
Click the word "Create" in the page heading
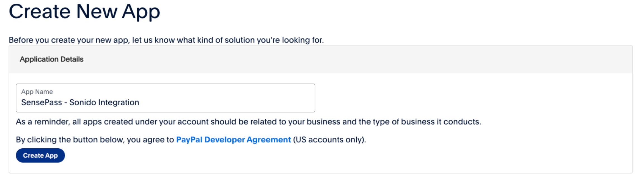tap(40, 12)
